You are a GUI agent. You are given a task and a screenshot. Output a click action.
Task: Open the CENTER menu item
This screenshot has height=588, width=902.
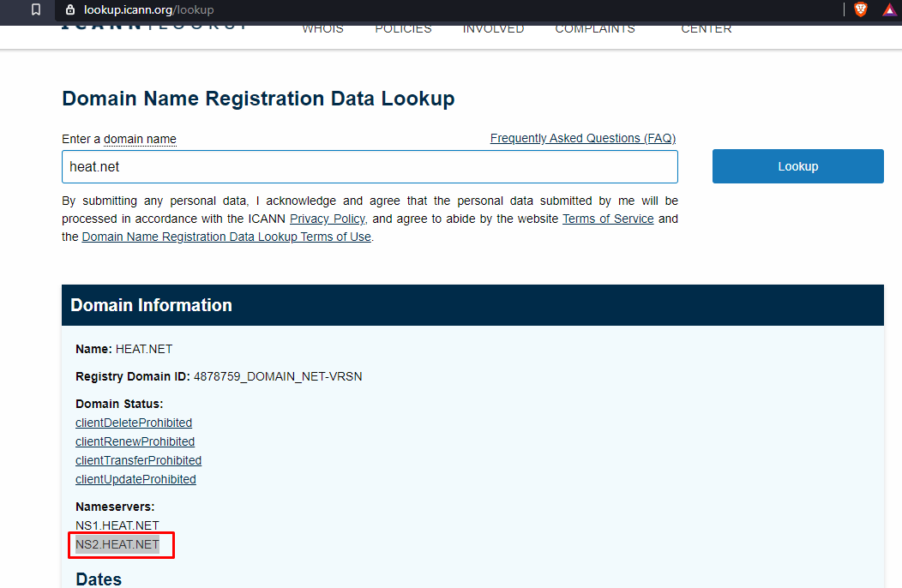point(707,29)
